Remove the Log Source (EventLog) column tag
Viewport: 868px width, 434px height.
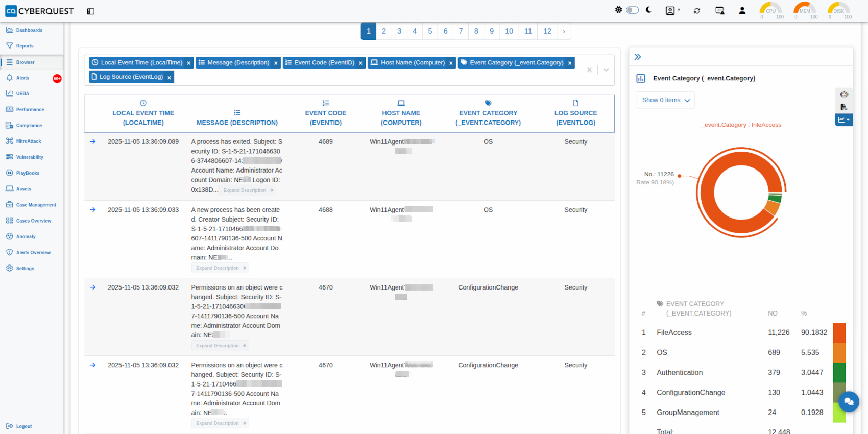click(169, 78)
